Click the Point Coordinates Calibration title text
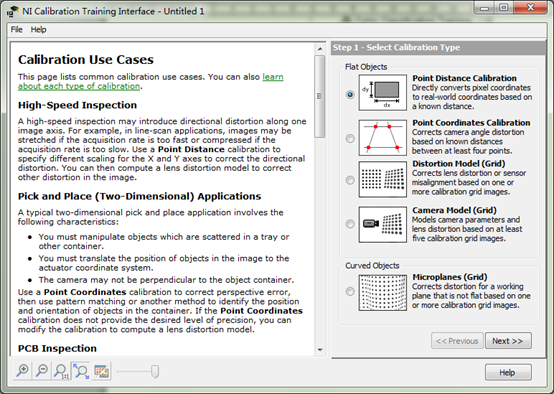 (471, 123)
